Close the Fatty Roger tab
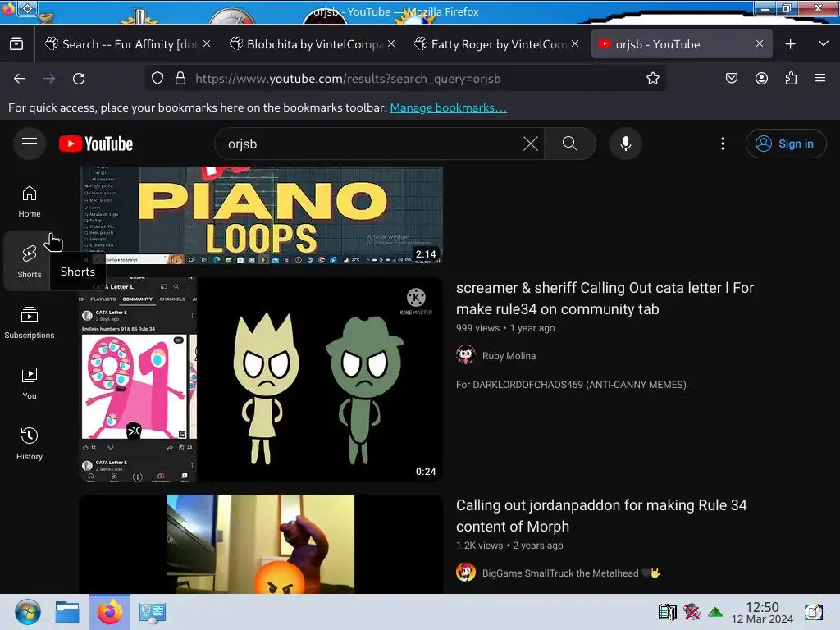The width and height of the screenshot is (840, 630). pos(575,43)
